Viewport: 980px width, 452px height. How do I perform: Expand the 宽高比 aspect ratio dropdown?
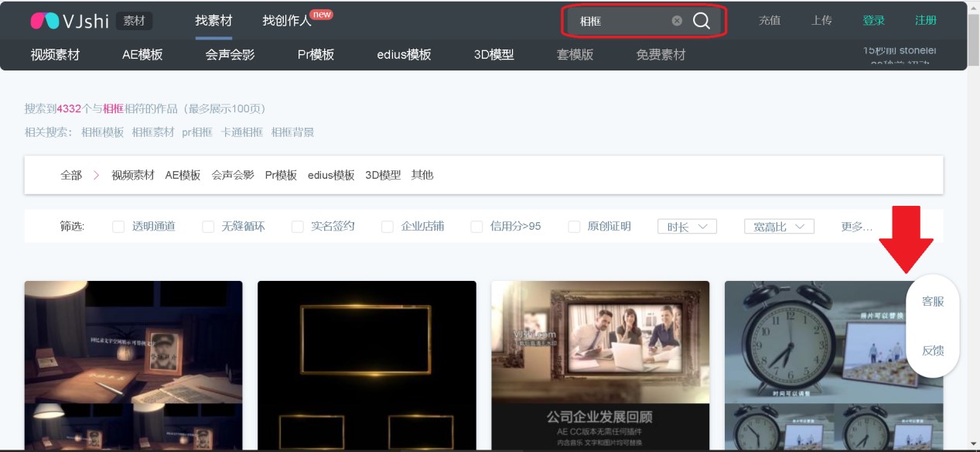[779, 226]
